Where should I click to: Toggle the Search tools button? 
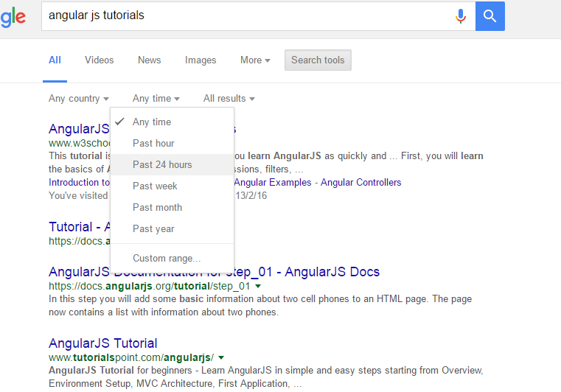point(318,60)
